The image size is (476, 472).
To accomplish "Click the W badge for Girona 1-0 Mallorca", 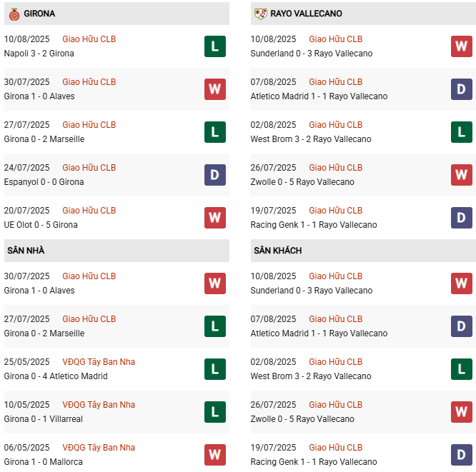I will pyautogui.click(x=214, y=455).
